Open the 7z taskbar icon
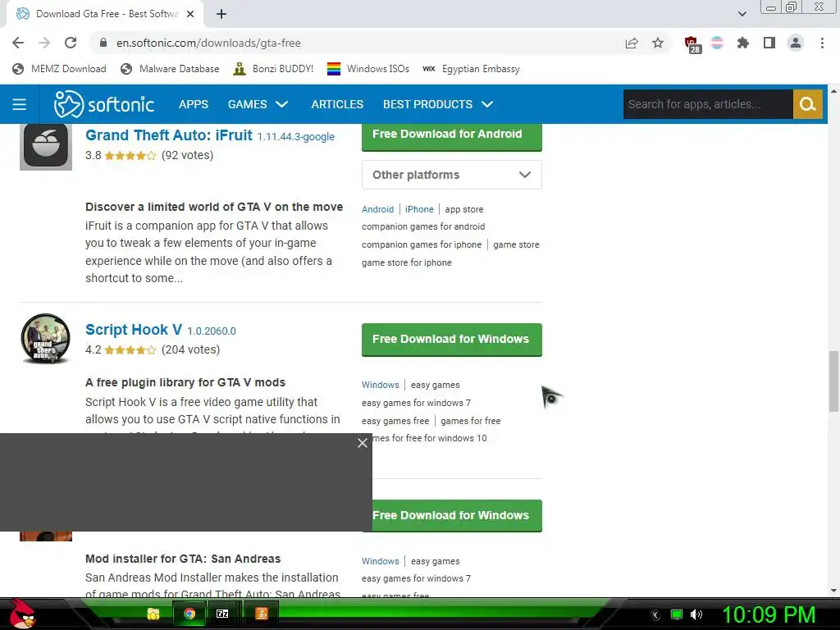Viewport: 840px width, 630px height. click(x=222, y=614)
